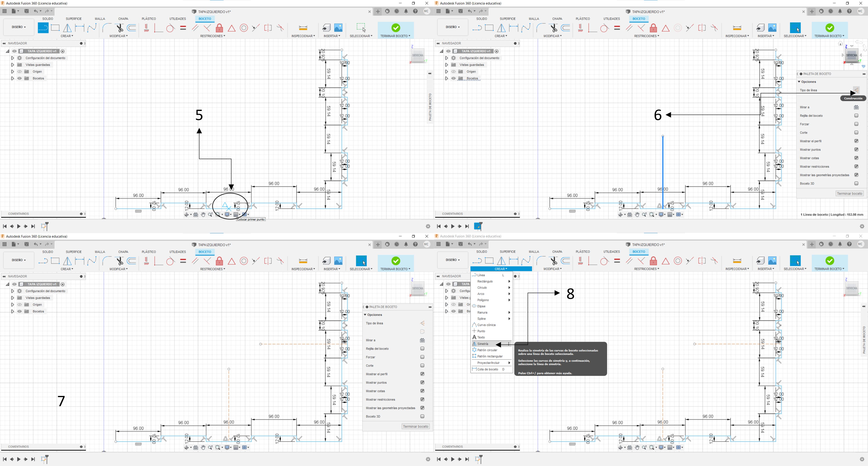Collapse the highlighted CREAR dropdown header
Image resolution: width=868 pixels, height=466 pixels.
click(501, 269)
